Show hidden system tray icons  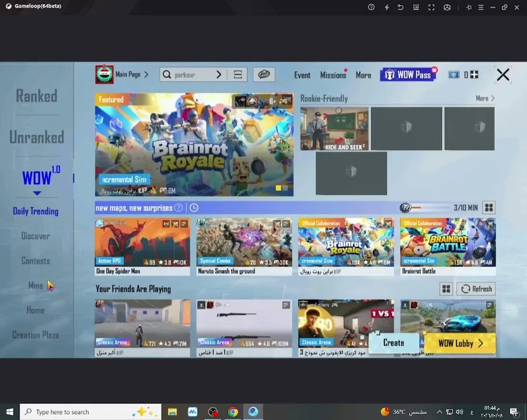(x=439, y=412)
